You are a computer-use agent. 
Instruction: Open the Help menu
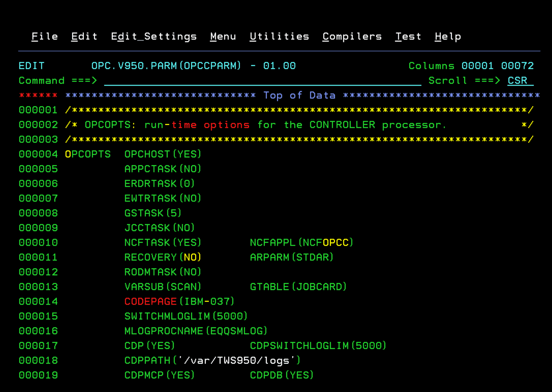(x=447, y=36)
